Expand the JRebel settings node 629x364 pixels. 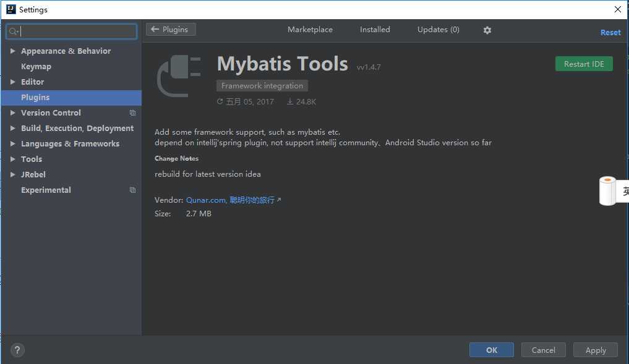click(12, 174)
